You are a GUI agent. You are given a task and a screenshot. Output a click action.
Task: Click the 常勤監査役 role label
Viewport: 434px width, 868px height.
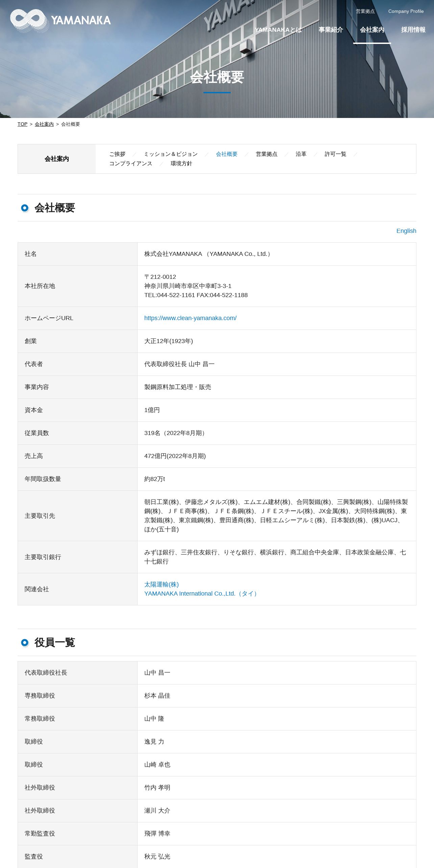coord(40,834)
